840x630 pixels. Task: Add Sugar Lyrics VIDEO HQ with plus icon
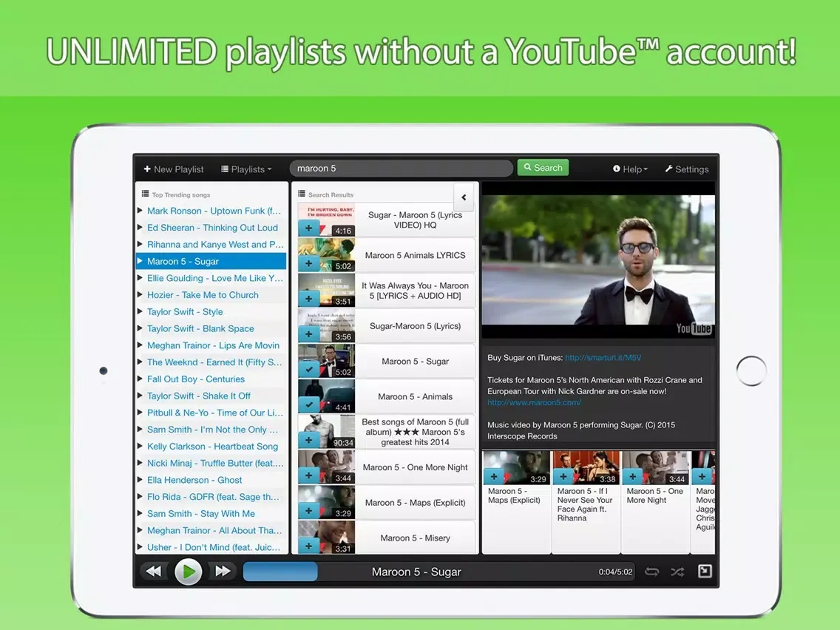point(308,228)
